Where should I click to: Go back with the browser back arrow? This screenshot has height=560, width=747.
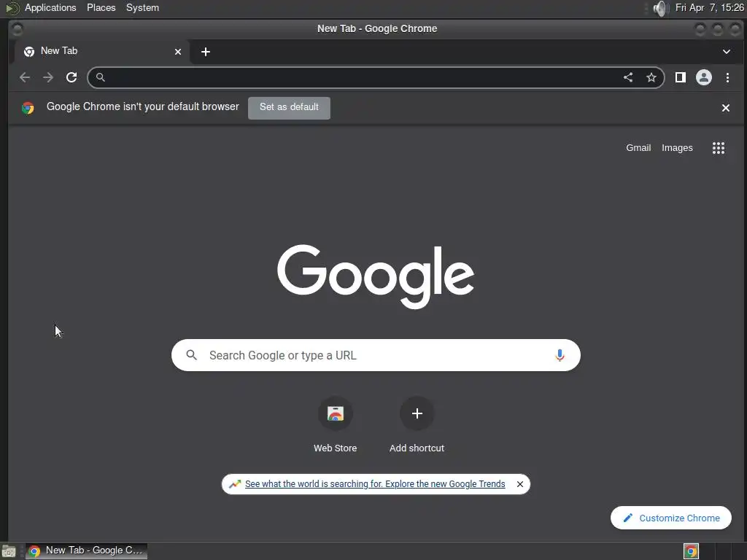25,77
